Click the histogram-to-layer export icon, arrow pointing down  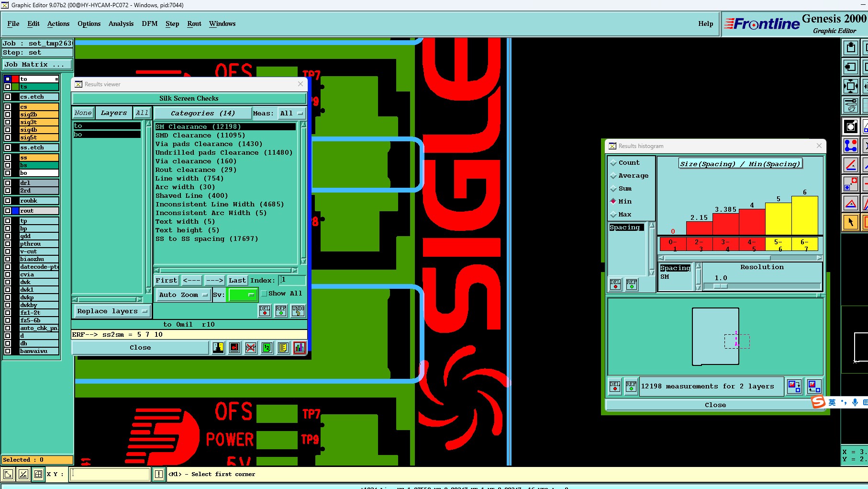click(794, 386)
